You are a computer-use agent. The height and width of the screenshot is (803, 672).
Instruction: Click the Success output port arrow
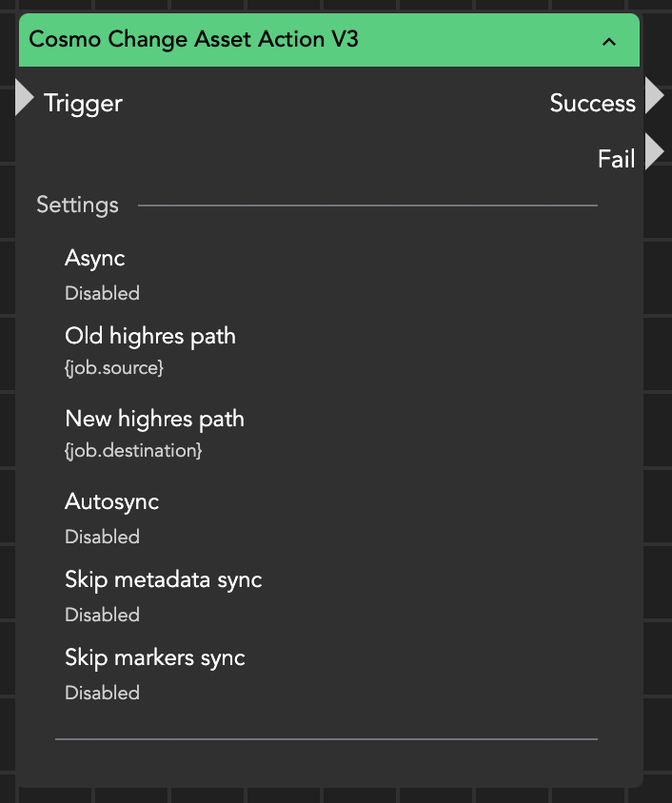(x=654, y=96)
